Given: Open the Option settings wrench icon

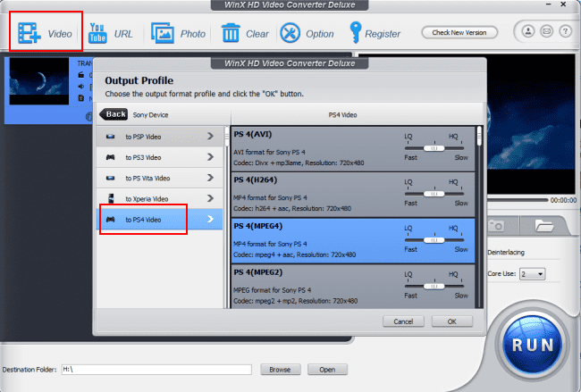Looking at the screenshot, I should [290, 32].
